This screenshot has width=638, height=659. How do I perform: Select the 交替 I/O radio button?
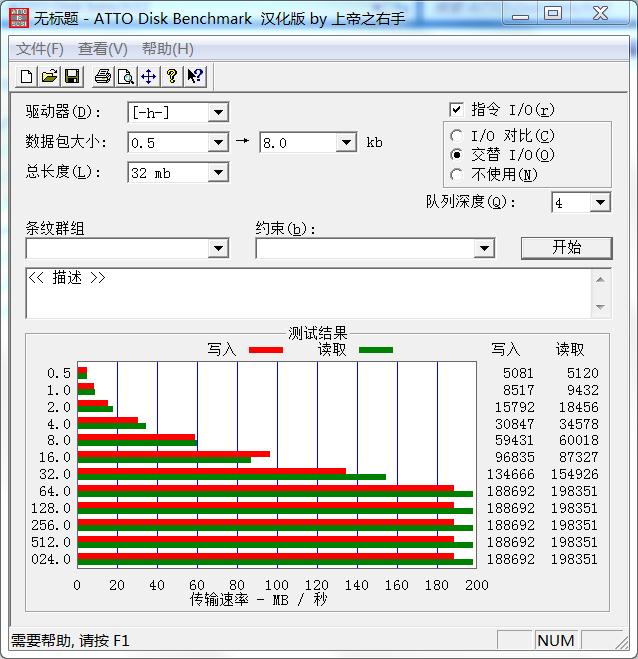(x=456, y=155)
